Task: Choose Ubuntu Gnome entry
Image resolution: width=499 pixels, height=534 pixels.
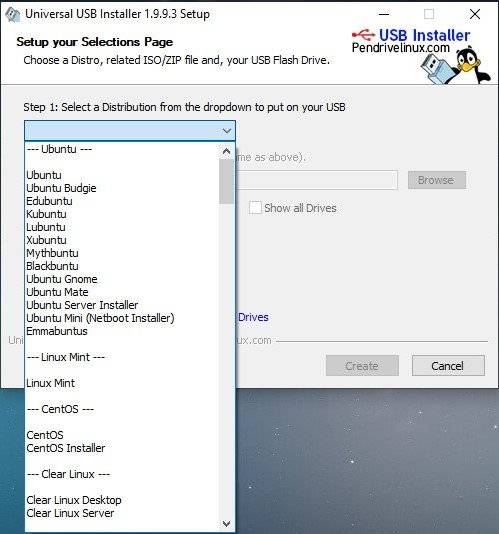Action: point(123,279)
